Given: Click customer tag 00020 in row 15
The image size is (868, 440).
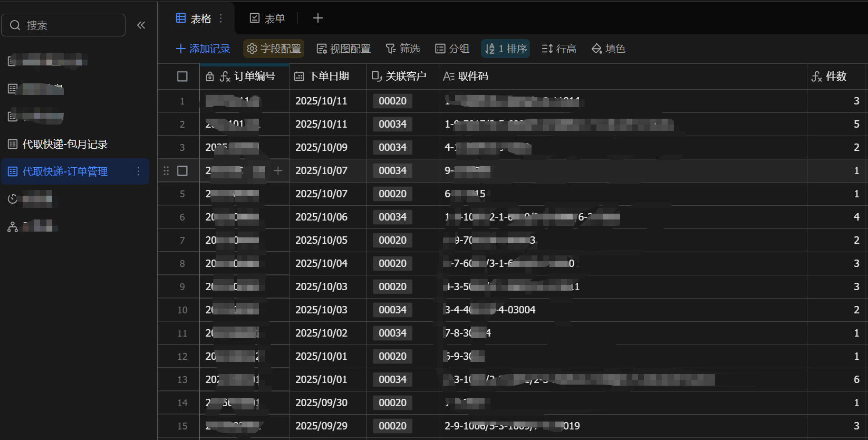Looking at the screenshot, I should (393, 426).
